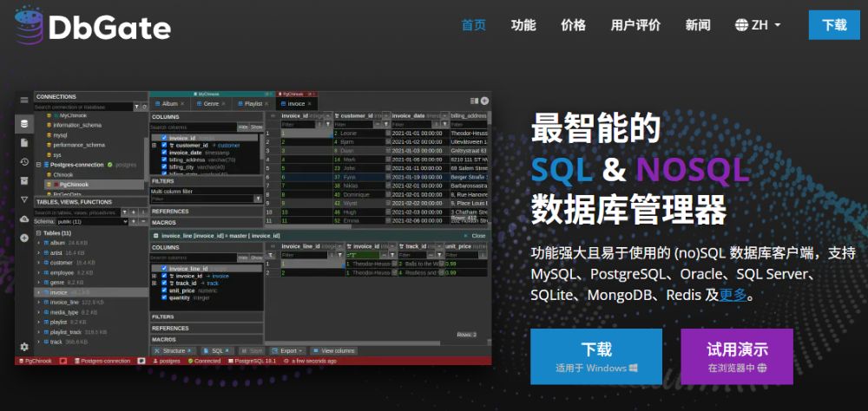Uncheck the invoice_id column checkbox

point(164,138)
